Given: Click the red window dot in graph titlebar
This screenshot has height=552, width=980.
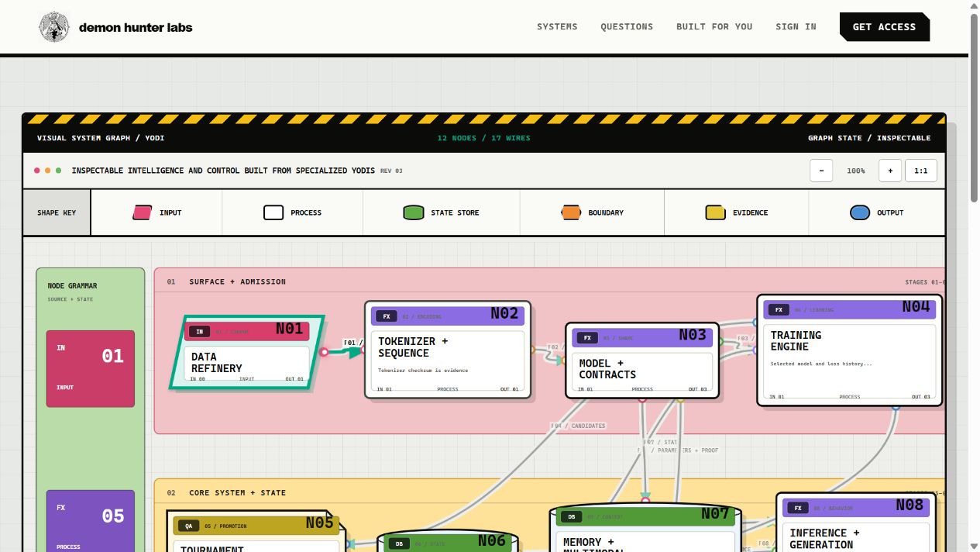Looking at the screenshot, I should click(36, 171).
